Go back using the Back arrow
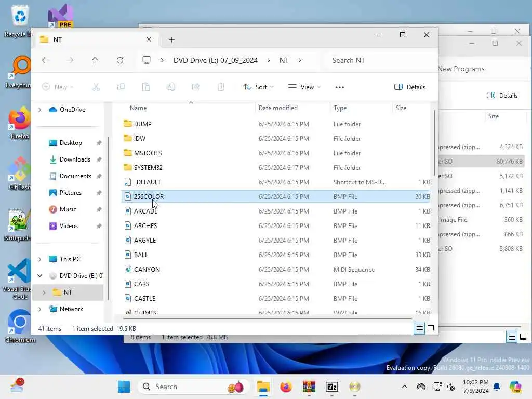Viewport: 532px width, 399px height. 45,60
